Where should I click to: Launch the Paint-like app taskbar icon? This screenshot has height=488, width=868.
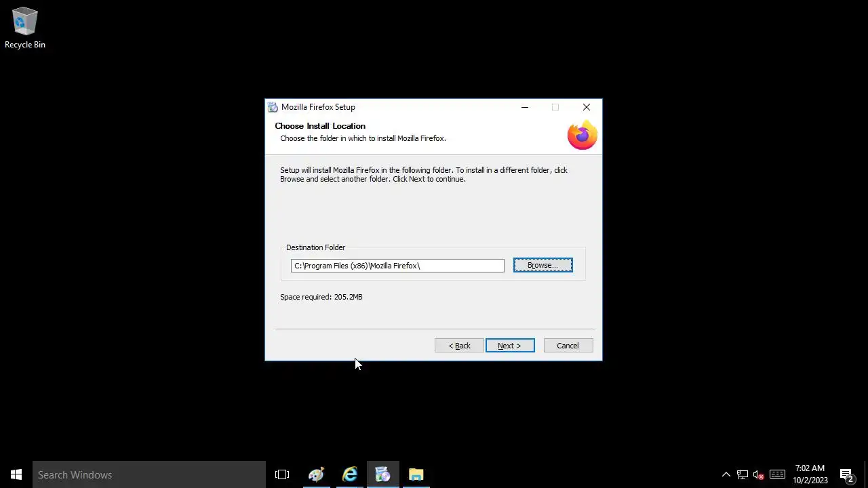316,474
